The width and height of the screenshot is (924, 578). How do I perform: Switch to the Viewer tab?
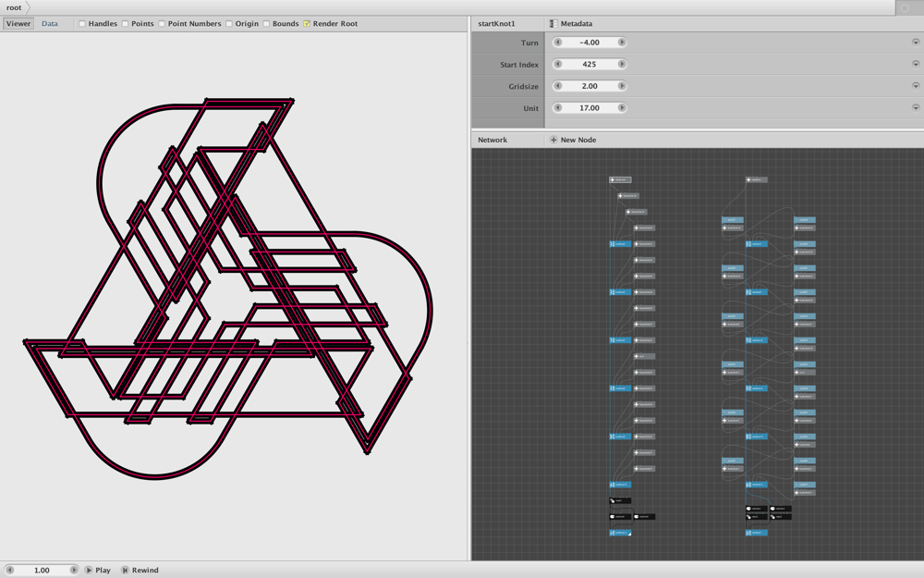pos(18,24)
